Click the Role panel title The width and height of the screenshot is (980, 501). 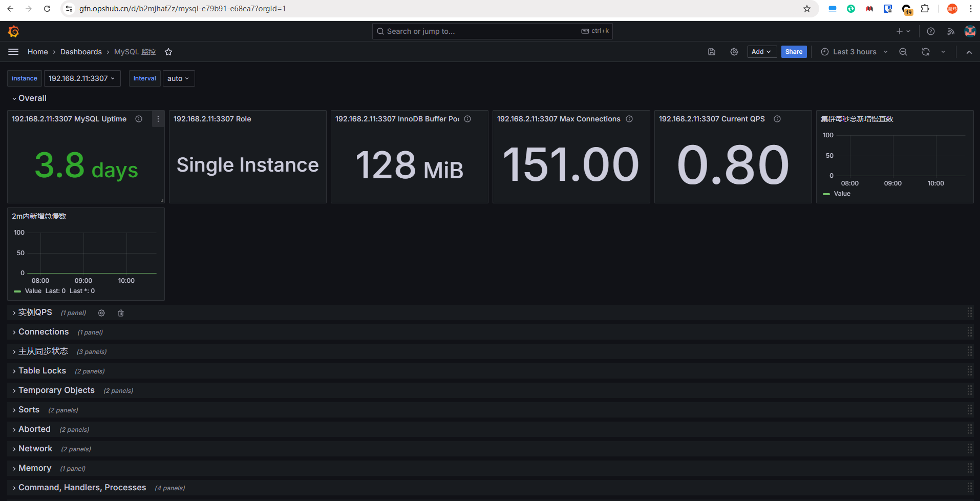(x=212, y=119)
